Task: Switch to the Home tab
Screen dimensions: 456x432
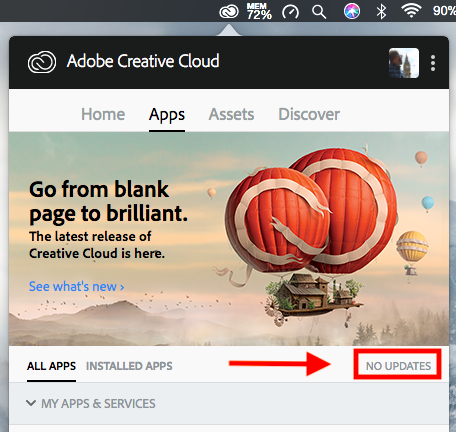Action: pyautogui.click(x=103, y=114)
